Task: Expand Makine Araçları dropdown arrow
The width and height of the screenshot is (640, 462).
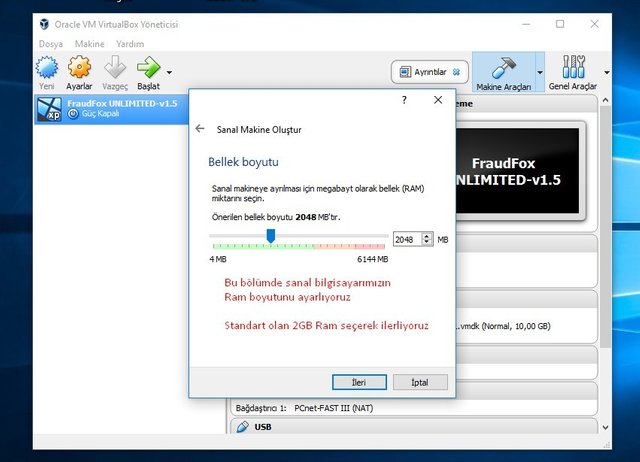Action: pyautogui.click(x=540, y=72)
